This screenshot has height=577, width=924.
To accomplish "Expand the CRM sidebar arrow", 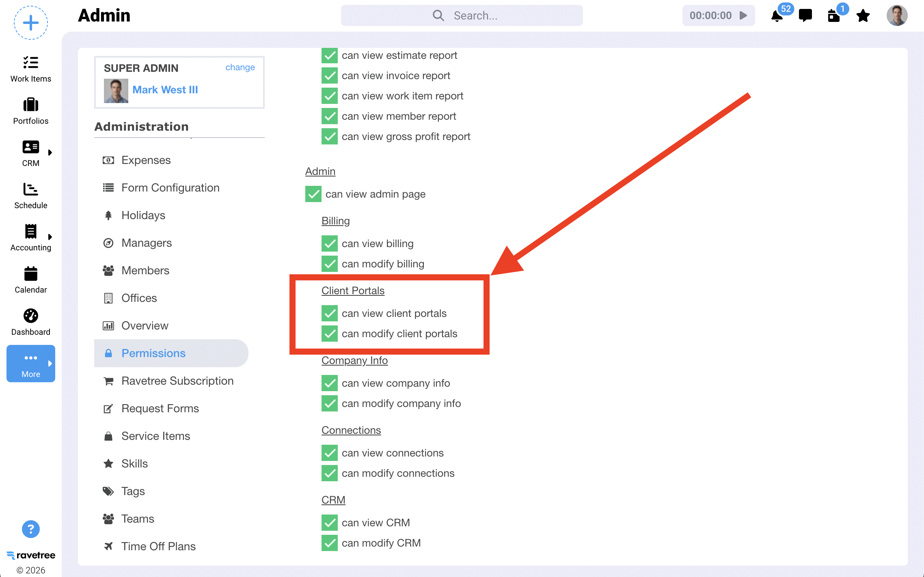I will pos(50,153).
